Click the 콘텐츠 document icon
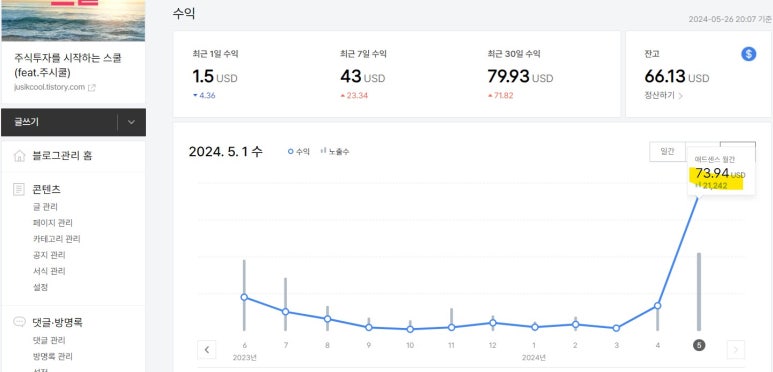The width and height of the screenshot is (773, 372). pos(19,190)
